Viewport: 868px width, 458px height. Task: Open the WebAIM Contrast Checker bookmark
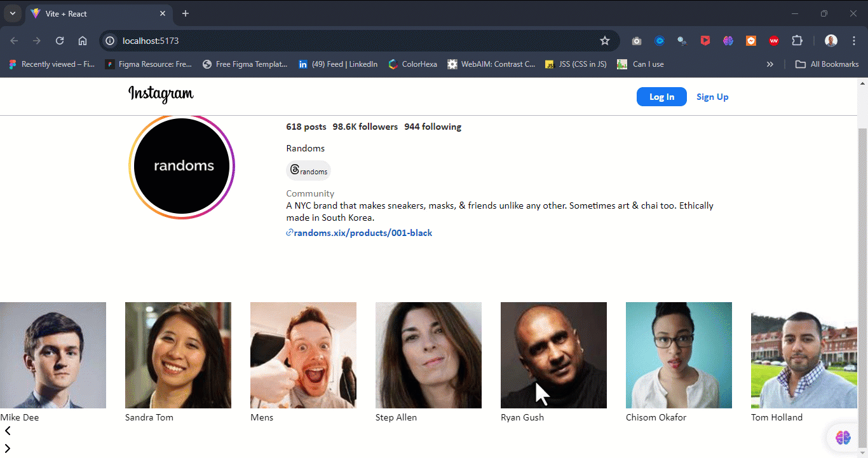491,64
